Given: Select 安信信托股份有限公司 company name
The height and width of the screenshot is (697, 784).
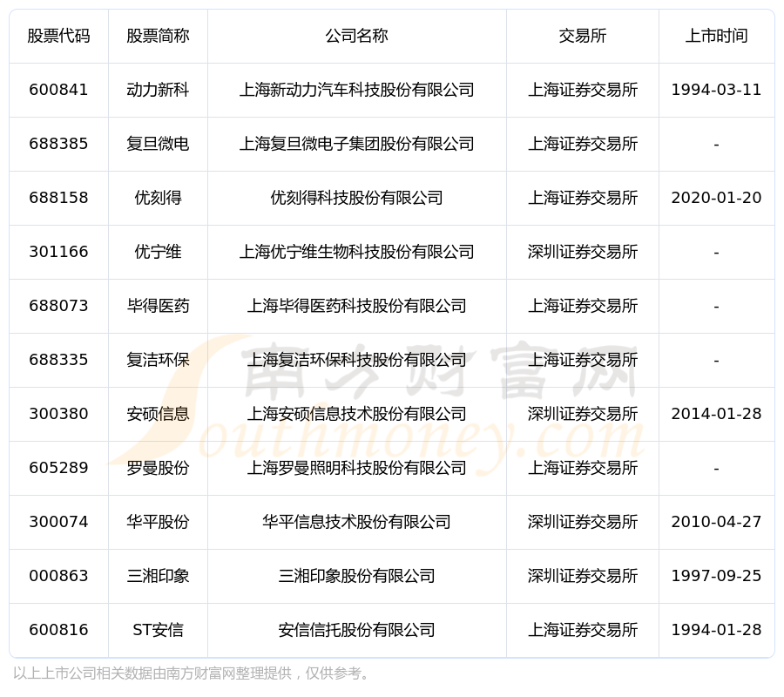Looking at the screenshot, I should click(x=356, y=630).
